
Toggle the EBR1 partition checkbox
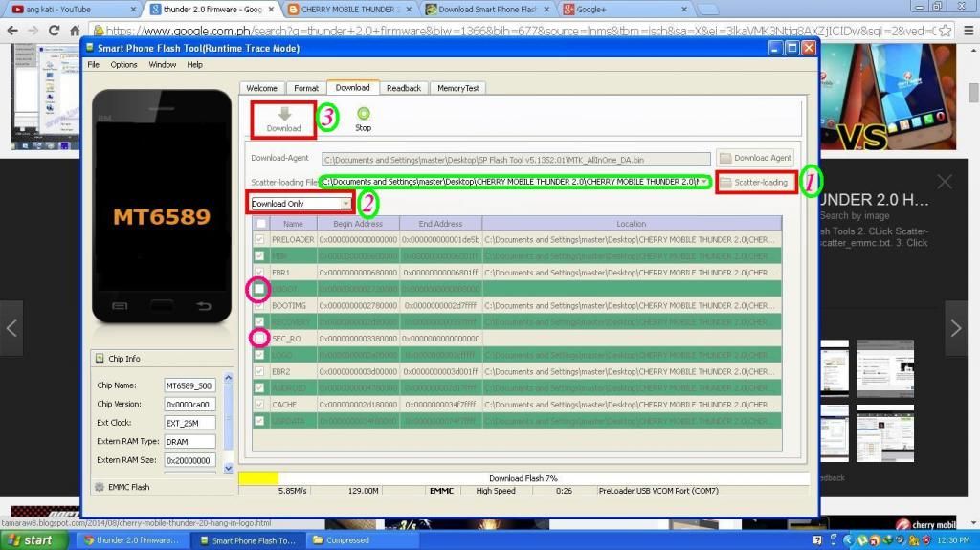259,273
